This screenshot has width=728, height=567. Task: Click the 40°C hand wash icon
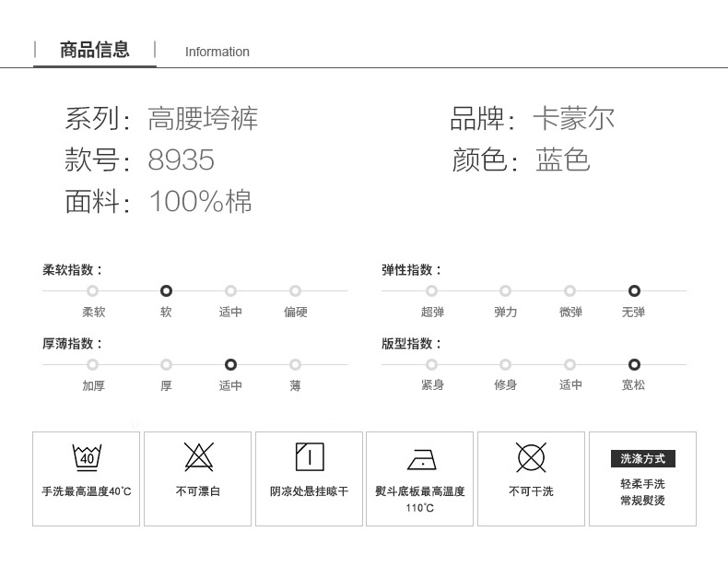coord(87,456)
